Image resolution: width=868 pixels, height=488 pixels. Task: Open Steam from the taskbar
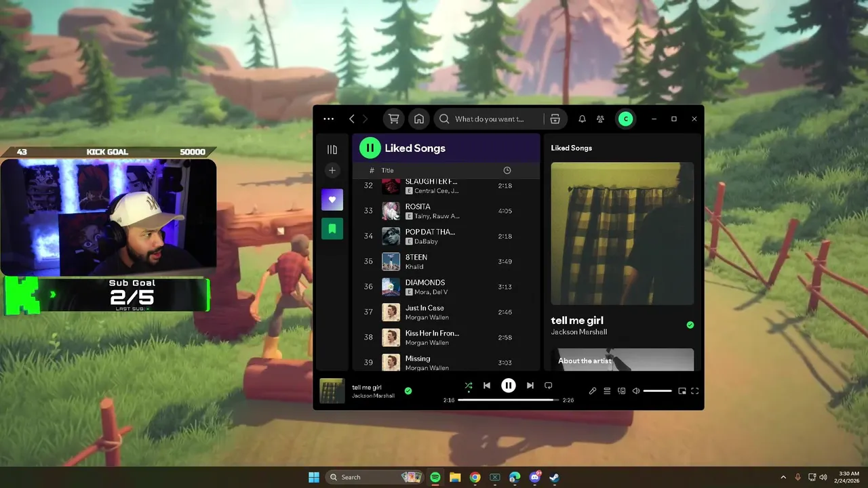[x=554, y=477]
